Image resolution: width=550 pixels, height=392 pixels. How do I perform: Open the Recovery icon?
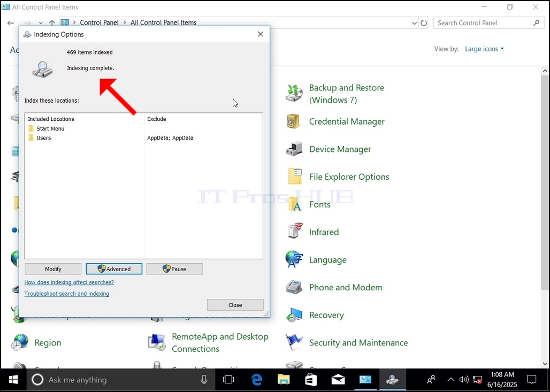click(294, 315)
